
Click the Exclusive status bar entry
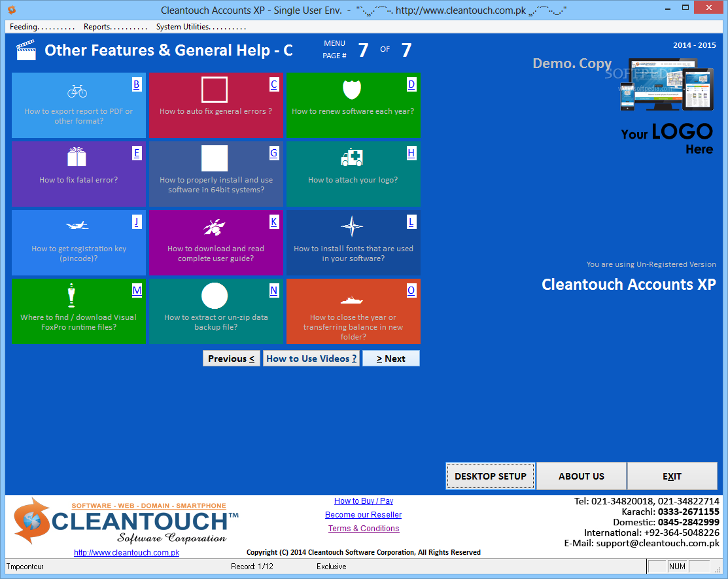coord(332,567)
